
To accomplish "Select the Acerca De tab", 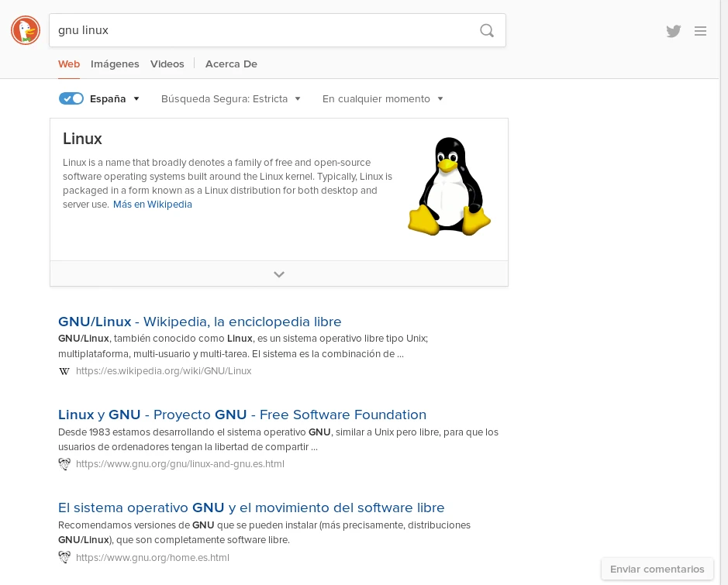I will pos(231,64).
